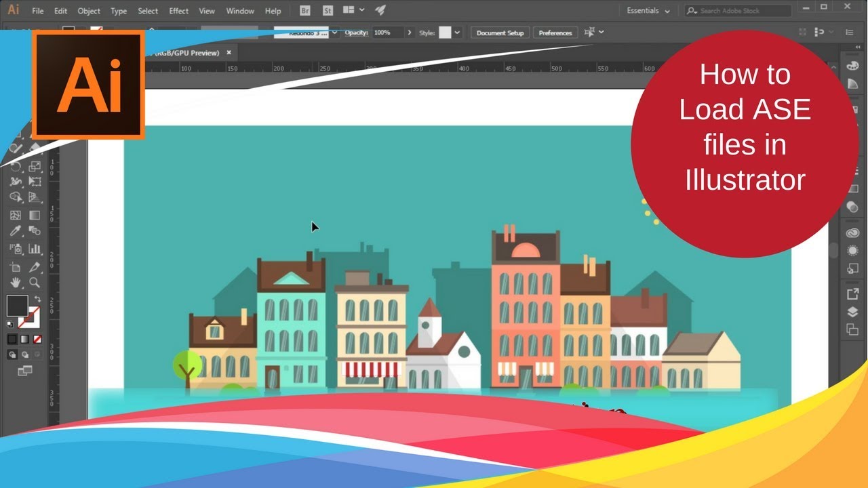
Task: Open the Transparency panel icon
Action: tap(852, 207)
